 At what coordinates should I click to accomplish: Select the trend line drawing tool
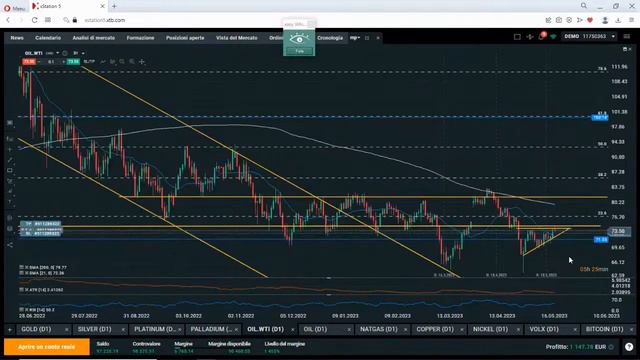[10, 160]
